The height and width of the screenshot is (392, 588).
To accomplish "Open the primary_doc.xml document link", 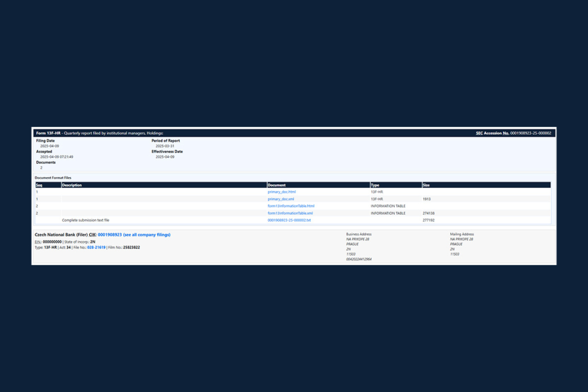I will [x=281, y=199].
